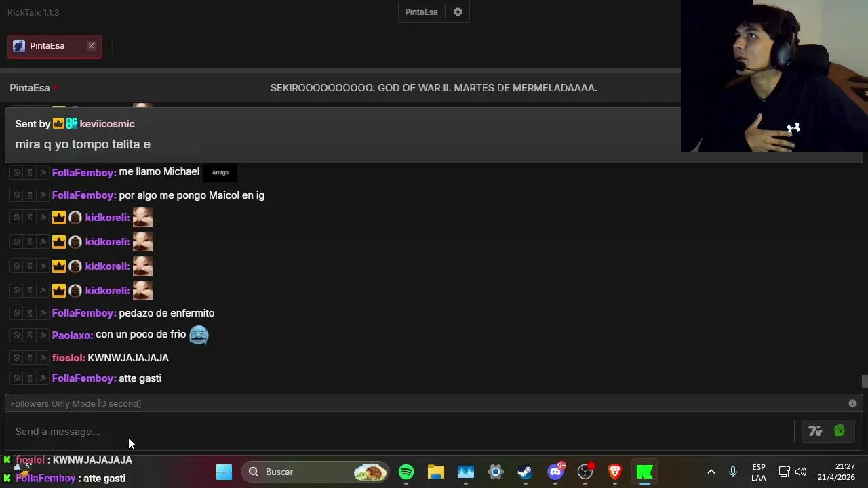Click the 'Amigo' emote after 'me llamo Michael'
Image resolution: width=868 pixels, height=488 pixels.
click(x=220, y=172)
